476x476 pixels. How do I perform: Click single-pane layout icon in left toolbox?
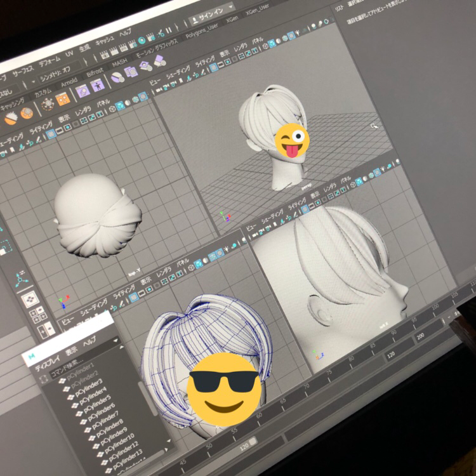(30, 299)
